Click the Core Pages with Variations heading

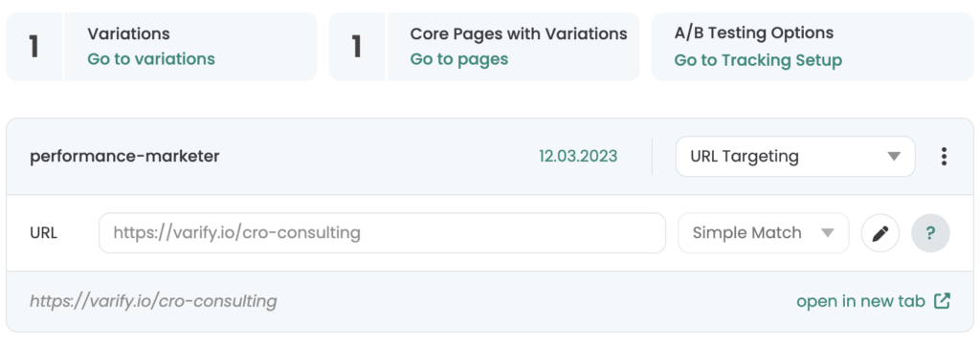(518, 33)
